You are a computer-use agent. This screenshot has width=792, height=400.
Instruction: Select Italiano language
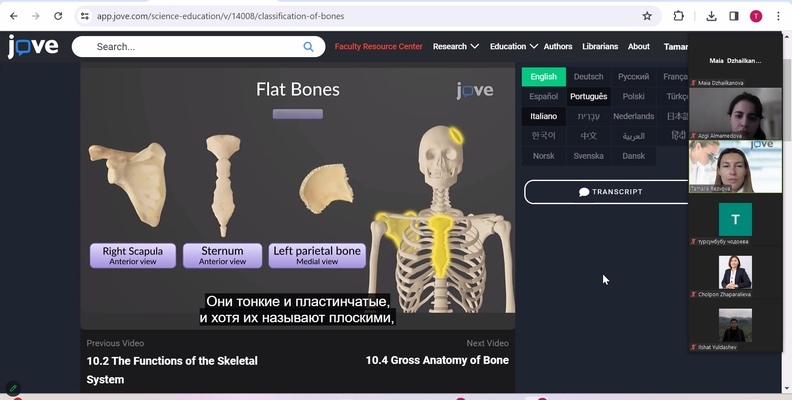point(543,116)
